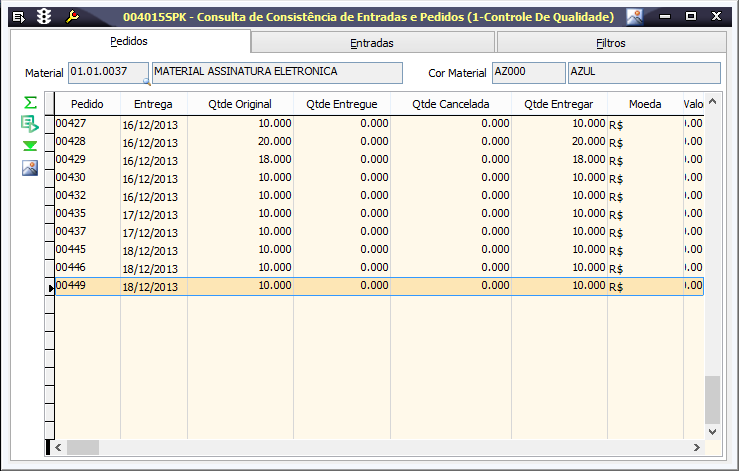Click the green Sigma totals icon
Viewport: 739px width, 471px height.
30,103
